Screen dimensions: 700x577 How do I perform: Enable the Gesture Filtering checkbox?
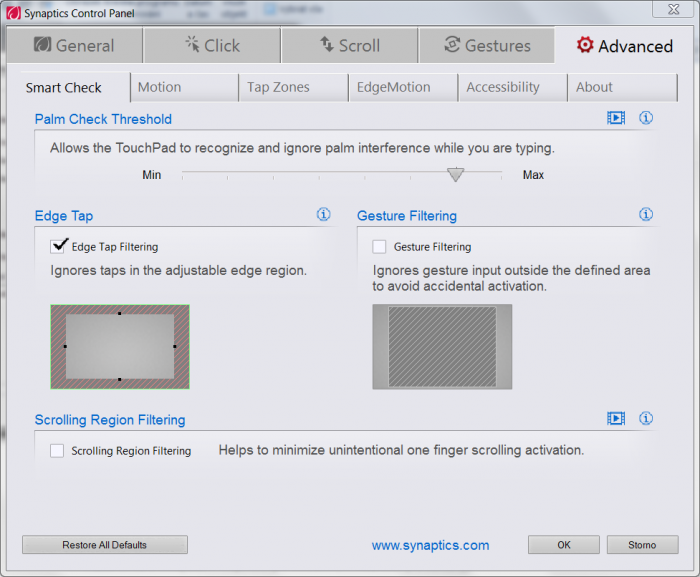pos(379,246)
